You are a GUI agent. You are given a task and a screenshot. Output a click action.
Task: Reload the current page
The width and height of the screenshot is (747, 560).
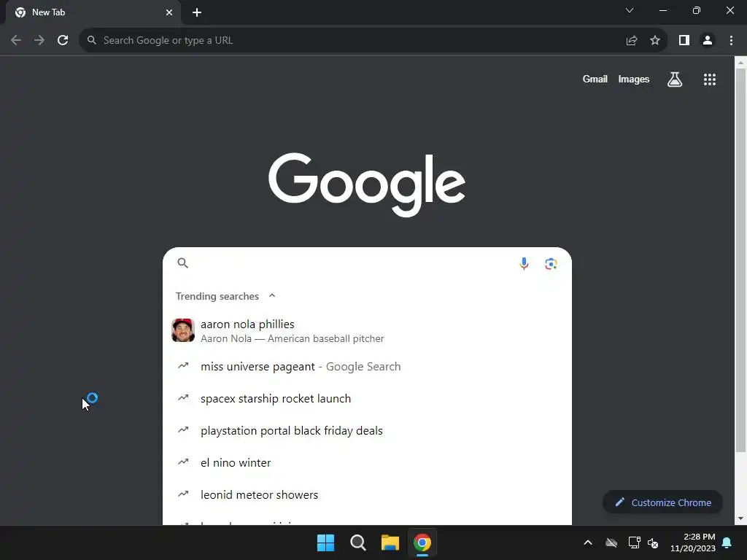[x=63, y=41]
